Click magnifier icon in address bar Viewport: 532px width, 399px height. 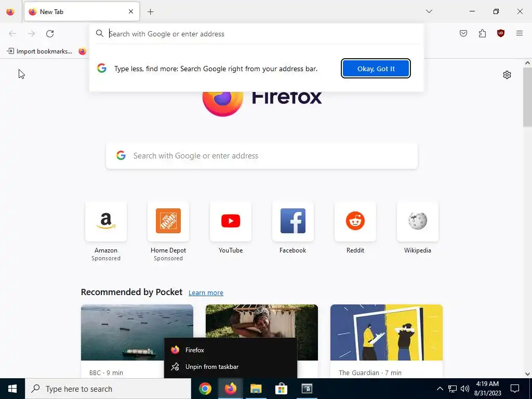click(x=99, y=33)
